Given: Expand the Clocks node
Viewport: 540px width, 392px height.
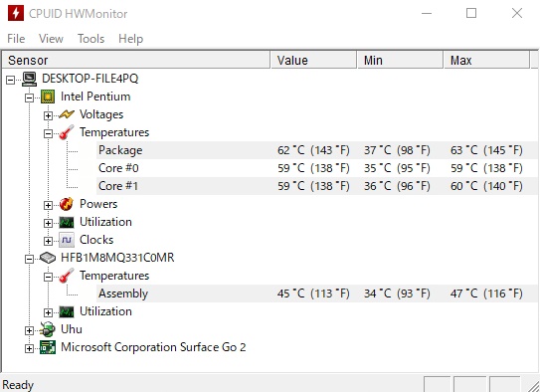Looking at the screenshot, I should coord(48,241).
